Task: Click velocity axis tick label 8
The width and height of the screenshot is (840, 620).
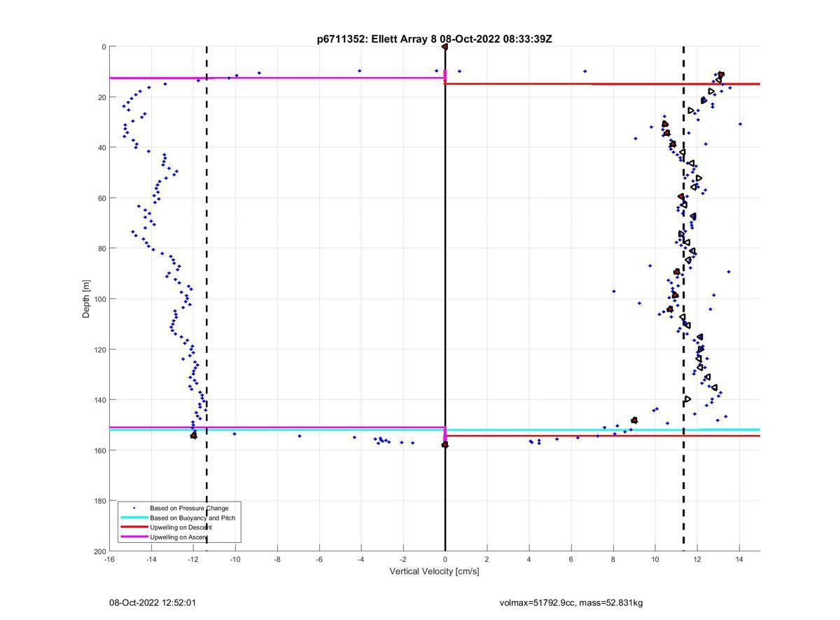Action: (613, 559)
